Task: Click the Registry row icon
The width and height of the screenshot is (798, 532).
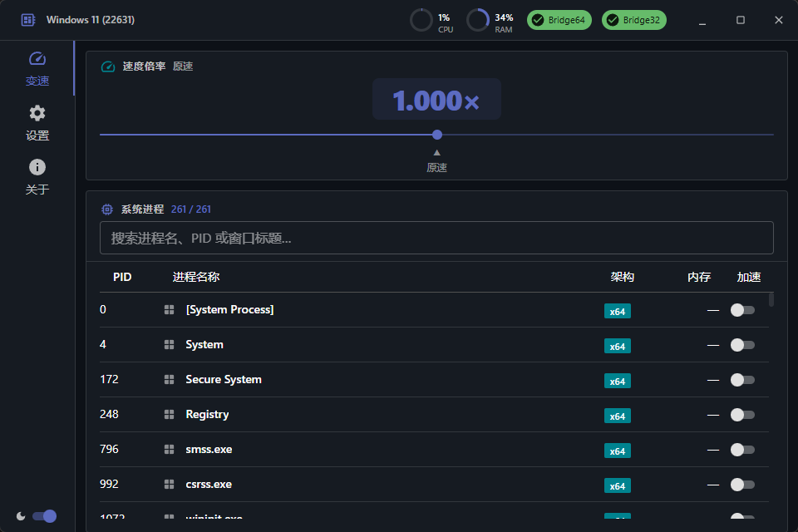Action: (169, 415)
